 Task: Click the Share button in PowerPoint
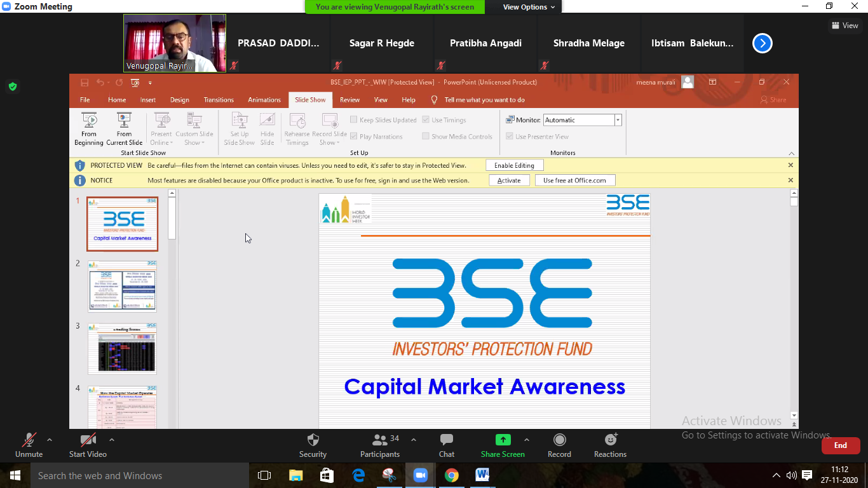tap(773, 100)
